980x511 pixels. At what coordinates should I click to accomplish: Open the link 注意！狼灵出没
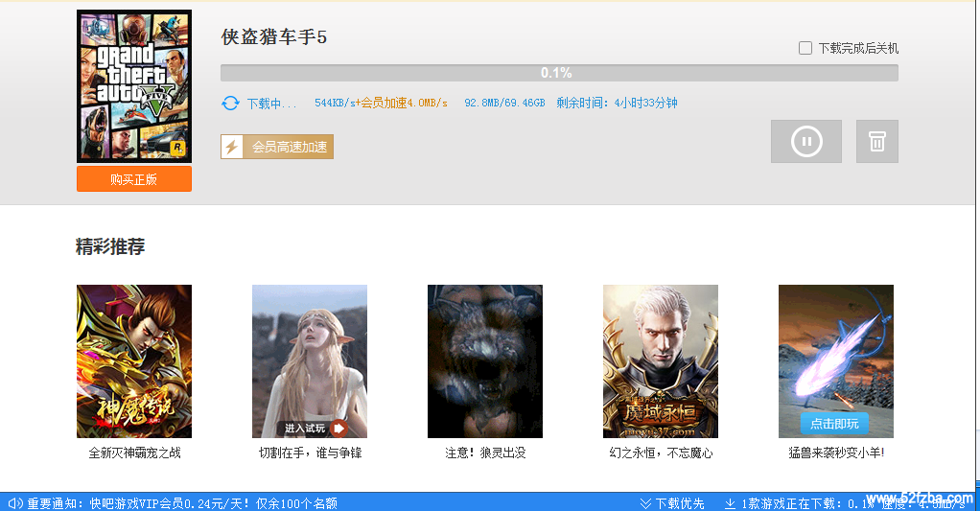(485, 453)
